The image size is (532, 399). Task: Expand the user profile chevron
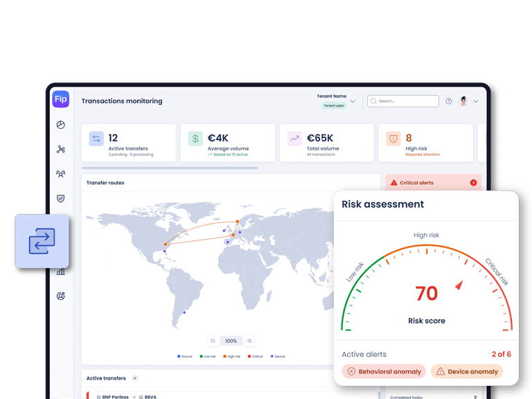pyautogui.click(x=476, y=101)
